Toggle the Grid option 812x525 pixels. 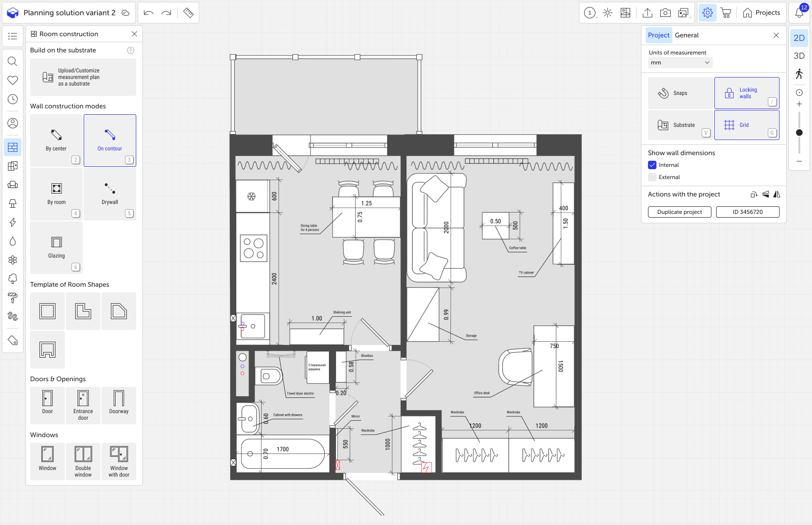[x=747, y=125]
